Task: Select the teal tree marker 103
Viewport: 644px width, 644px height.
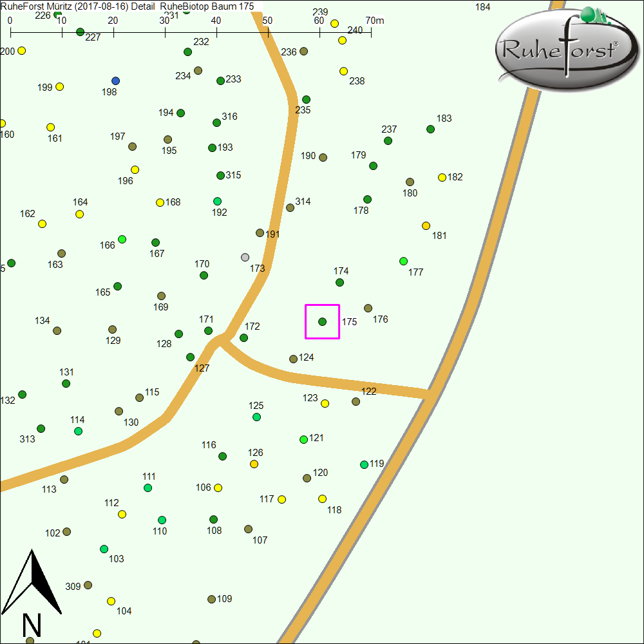Action: (104, 549)
